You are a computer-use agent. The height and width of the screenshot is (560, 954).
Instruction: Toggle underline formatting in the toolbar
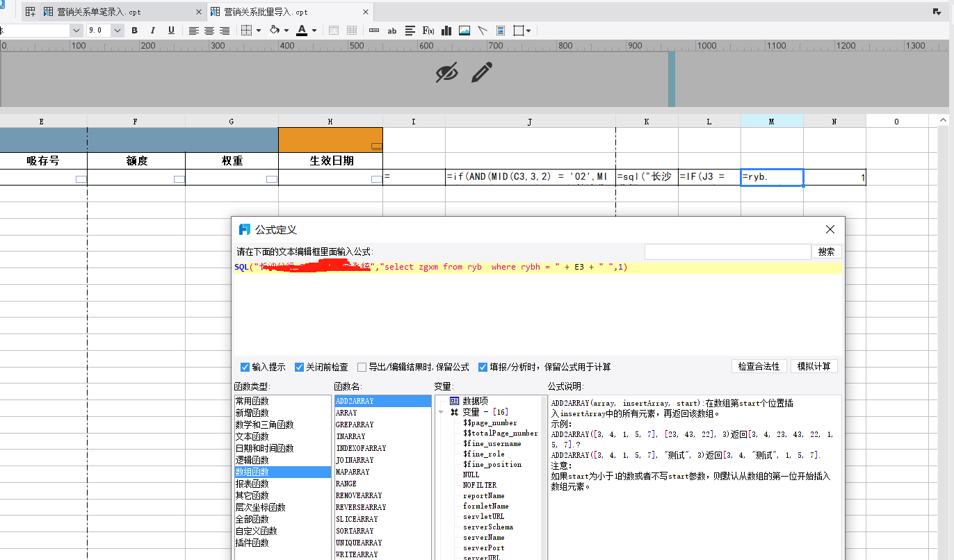(x=171, y=31)
